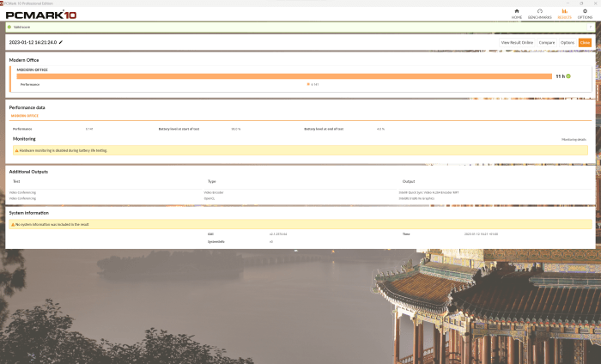
Task: Click the PCMark app icon in the title bar
Action: (2, 3)
